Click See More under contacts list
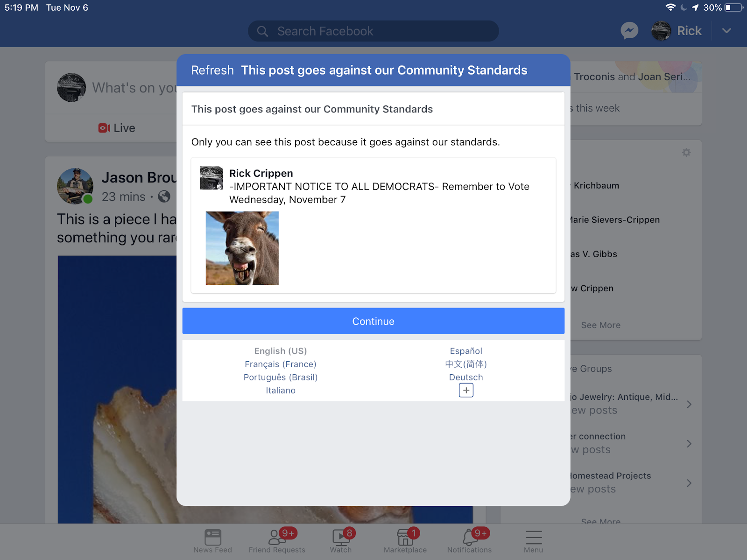The width and height of the screenshot is (747, 560). coord(601,325)
